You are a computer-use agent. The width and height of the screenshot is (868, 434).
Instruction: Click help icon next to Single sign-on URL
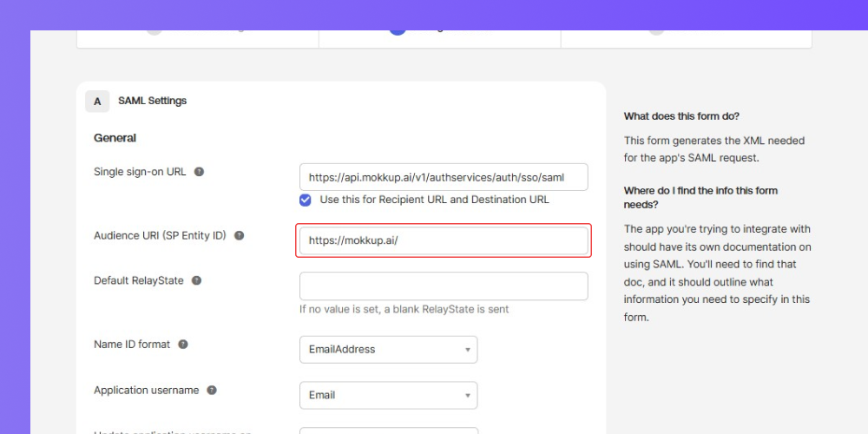click(x=200, y=172)
